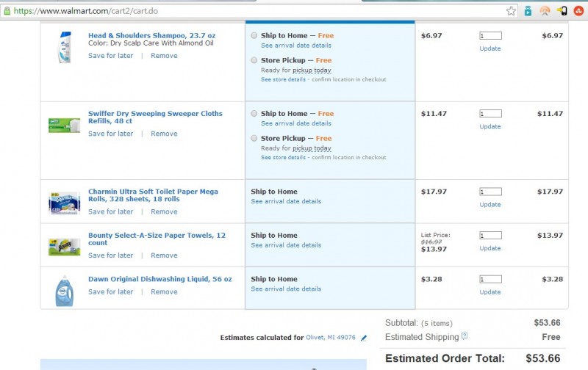Click 'pickup today' under Head & Shoulders
588x370 pixels.
312,70
